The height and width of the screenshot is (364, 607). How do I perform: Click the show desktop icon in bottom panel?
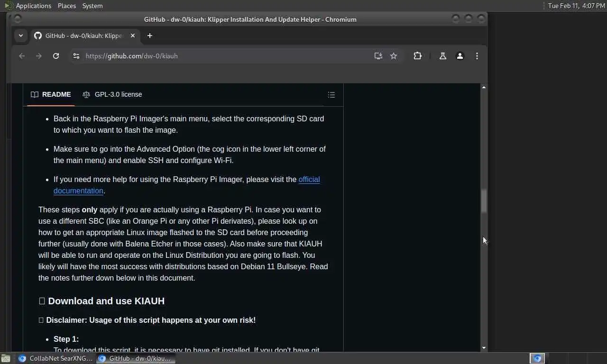[x=6, y=358]
